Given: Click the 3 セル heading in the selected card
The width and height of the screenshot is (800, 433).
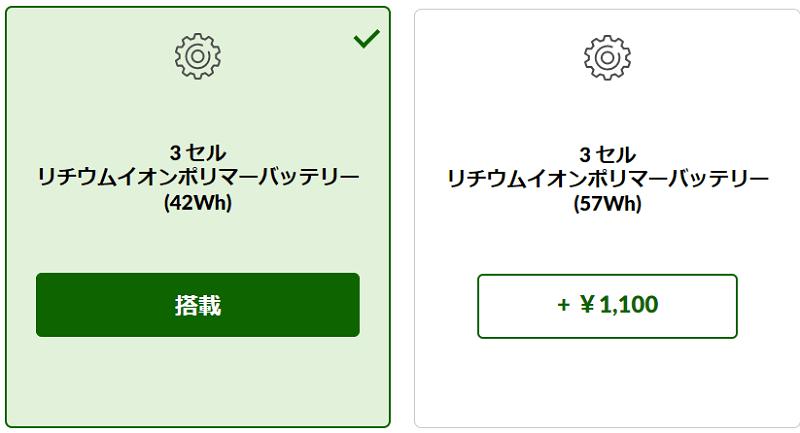Looking at the screenshot, I should coord(198,152).
